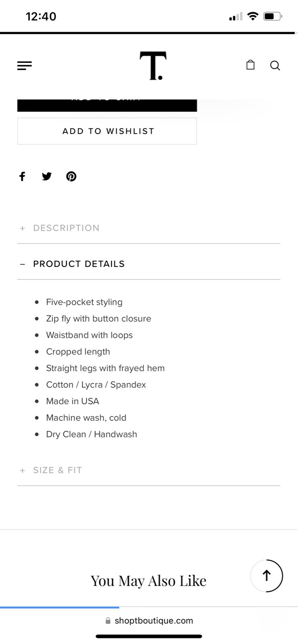Image resolution: width=298 pixels, height=644 pixels.
Task: Tap the blue page loading progress bar
Action: click(60, 607)
